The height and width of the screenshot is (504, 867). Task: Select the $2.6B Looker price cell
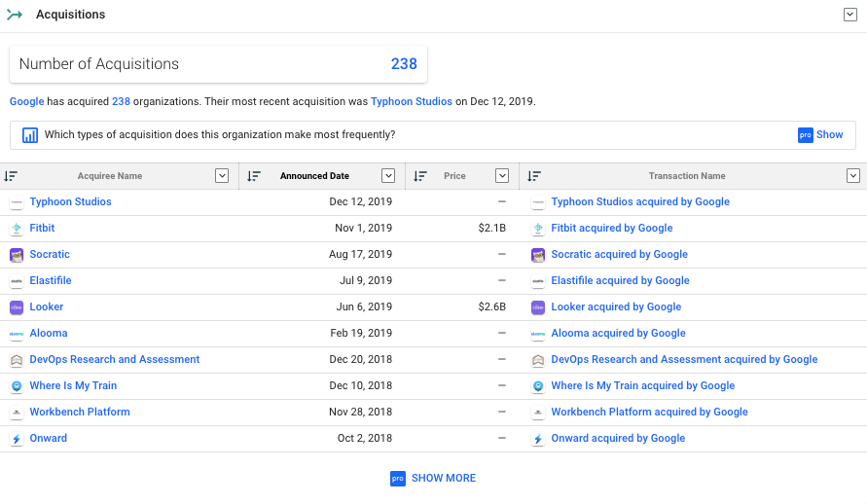tap(492, 306)
